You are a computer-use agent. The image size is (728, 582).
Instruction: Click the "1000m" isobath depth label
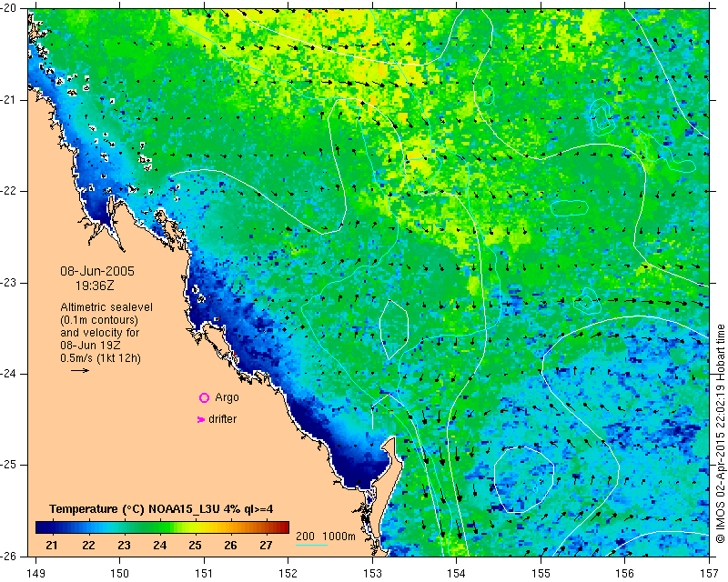(339, 537)
